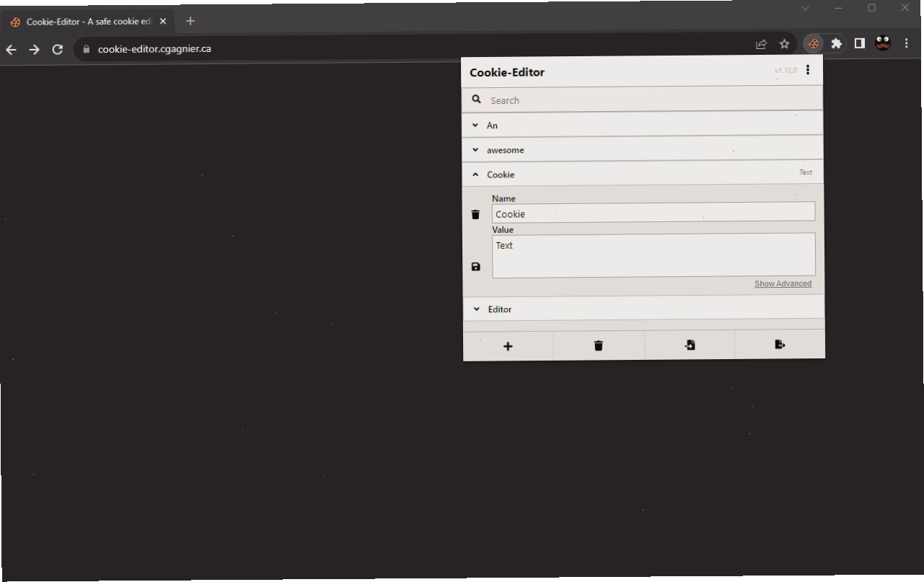Viewport: 924px width, 582px height.
Task: Delete the Cookie entry with trash icon
Action: click(x=475, y=214)
